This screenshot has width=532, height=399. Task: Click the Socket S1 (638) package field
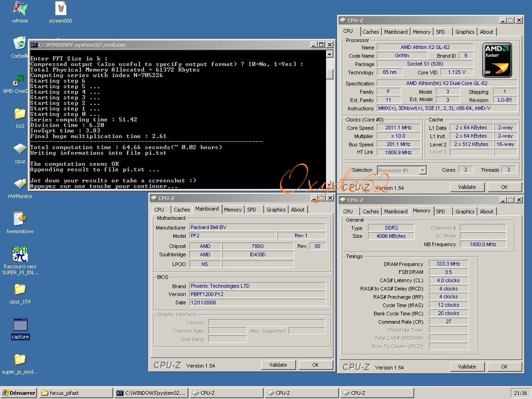tap(425, 64)
